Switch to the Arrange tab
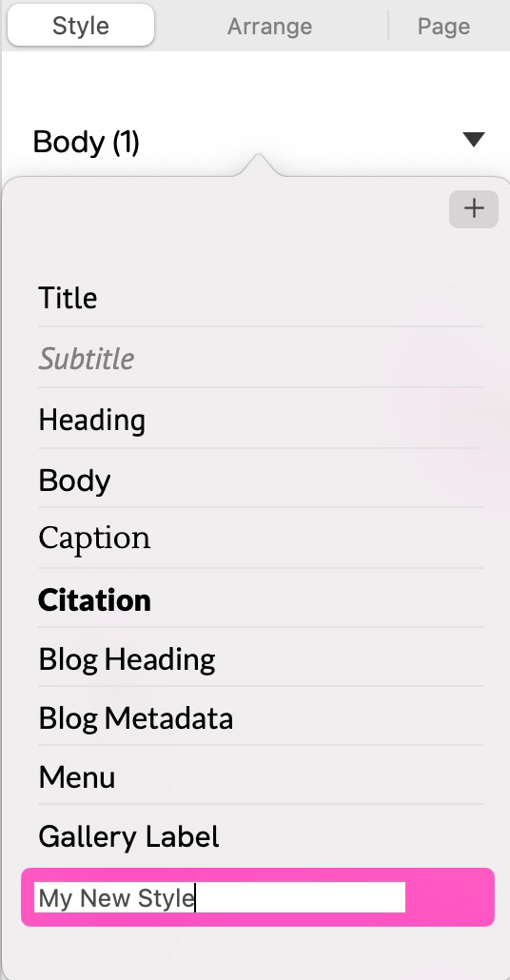 click(x=269, y=26)
